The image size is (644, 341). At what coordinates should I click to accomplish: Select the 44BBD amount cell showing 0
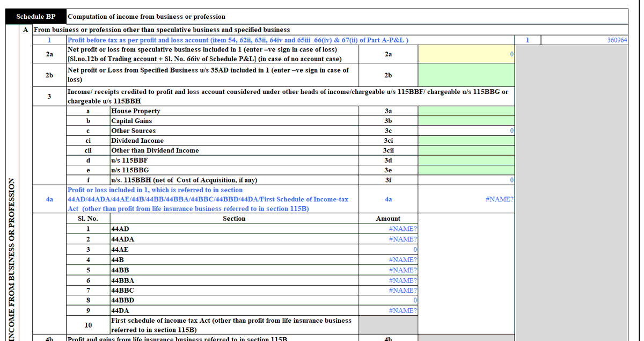click(x=388, y=300)
